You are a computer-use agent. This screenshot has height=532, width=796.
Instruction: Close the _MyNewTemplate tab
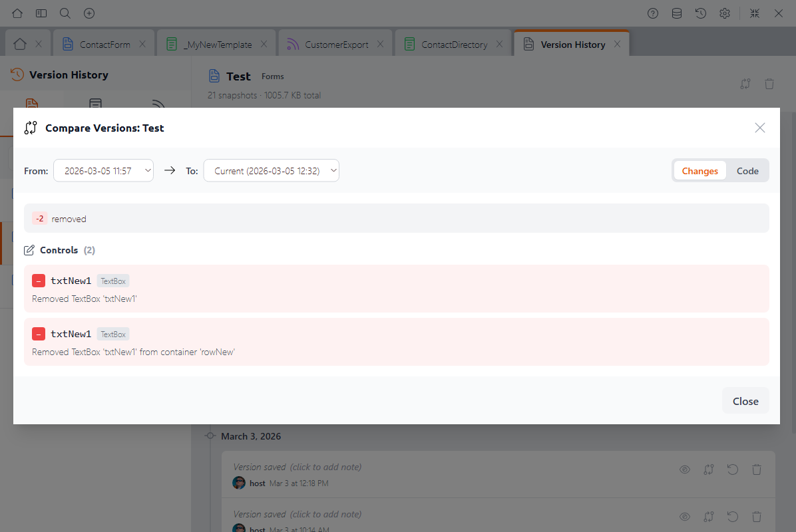[x=264, y=44]
